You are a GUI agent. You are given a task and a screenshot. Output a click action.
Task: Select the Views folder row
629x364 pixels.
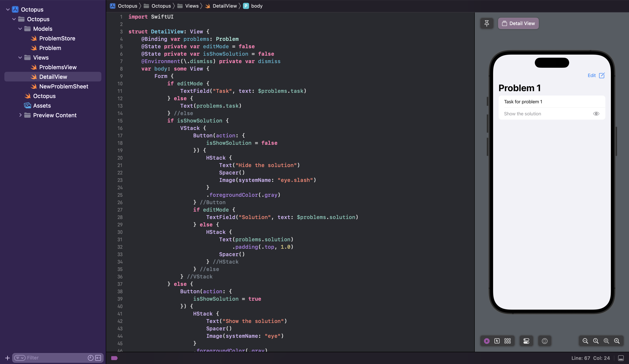point(41,57)
